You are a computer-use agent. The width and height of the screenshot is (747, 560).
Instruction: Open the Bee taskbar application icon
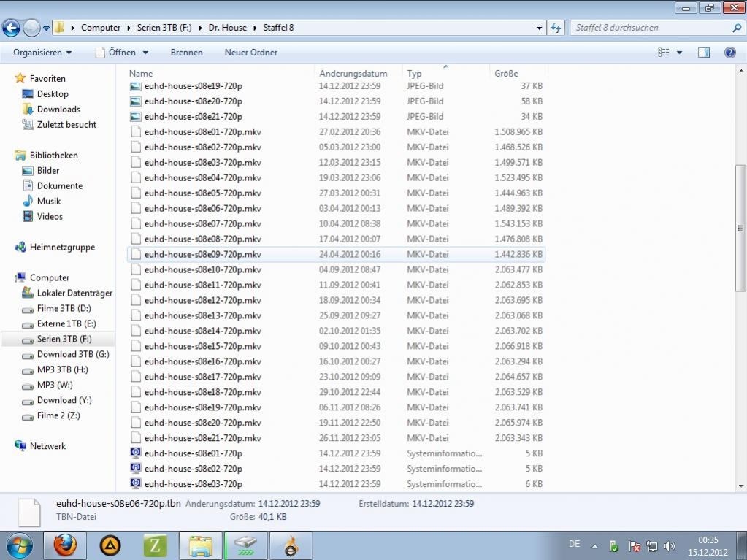291,545
